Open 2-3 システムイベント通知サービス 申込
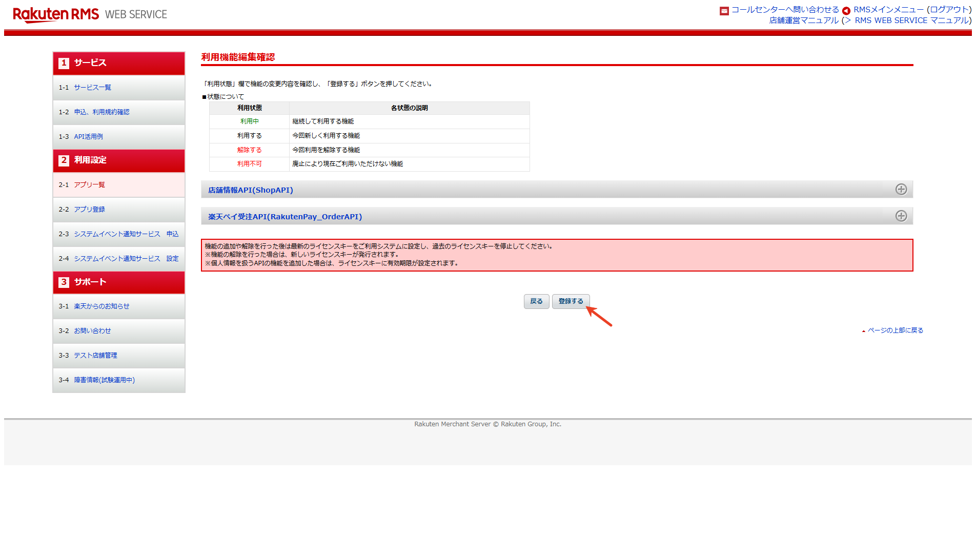The width and height of the screenshot is (976, 560). click(119, 234)
